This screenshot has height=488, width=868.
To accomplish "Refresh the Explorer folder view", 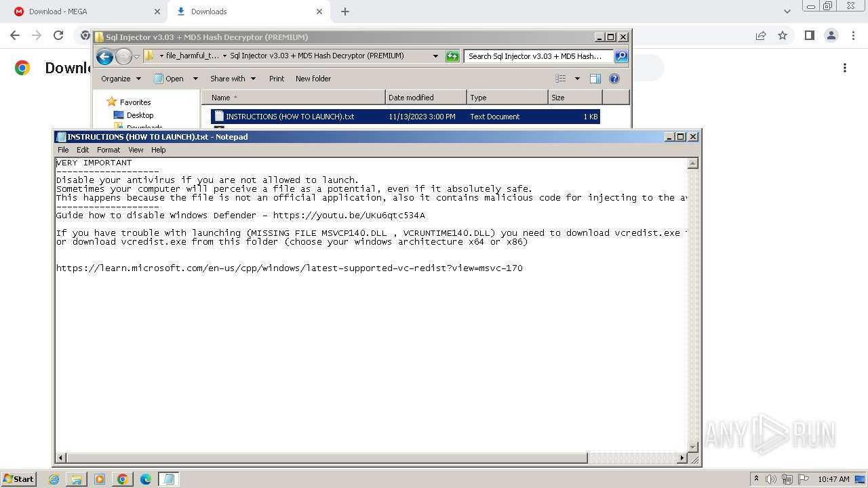I will 452,56.
